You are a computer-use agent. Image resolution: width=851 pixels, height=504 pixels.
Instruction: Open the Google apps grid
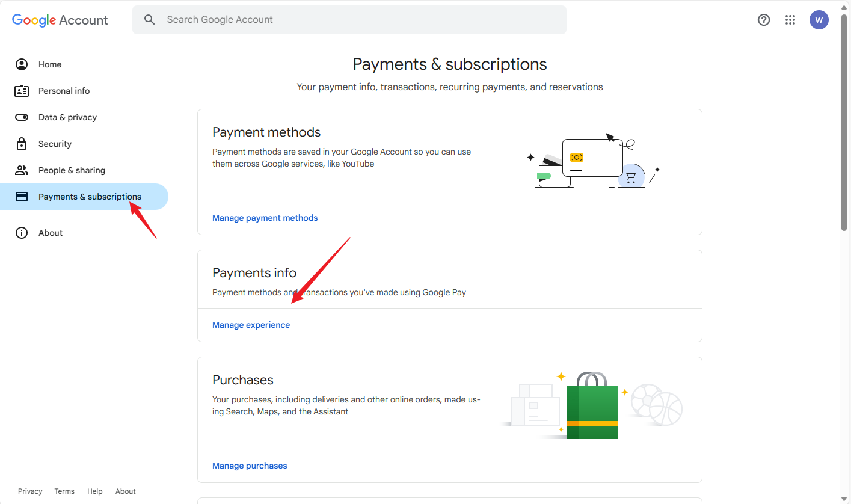[790, 20]
